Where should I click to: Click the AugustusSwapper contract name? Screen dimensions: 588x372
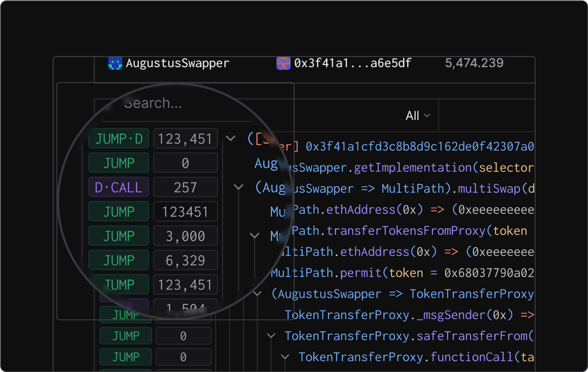tap(177, 63)
